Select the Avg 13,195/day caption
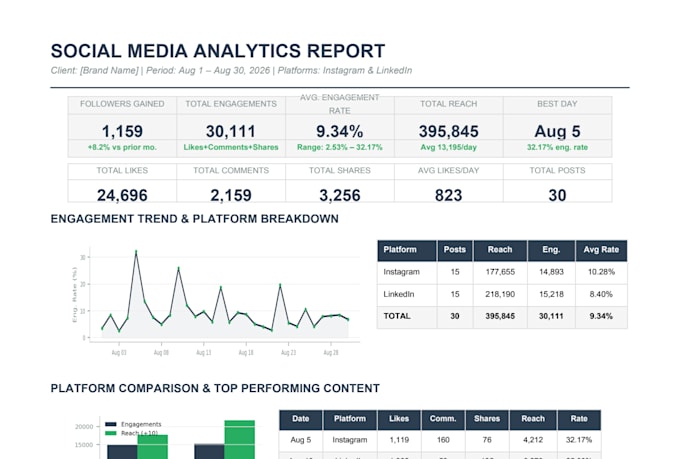This screenshot has width=680, height=459. tap(448, 147)
